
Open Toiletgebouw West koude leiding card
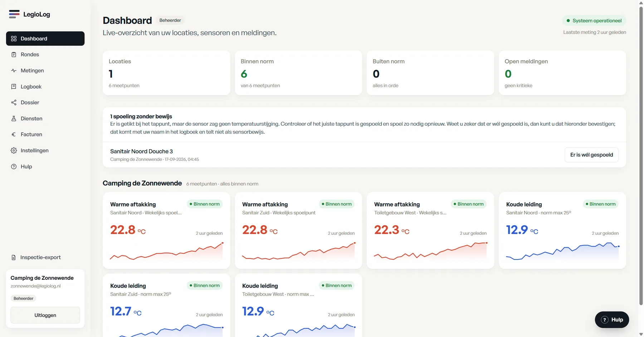298,306
